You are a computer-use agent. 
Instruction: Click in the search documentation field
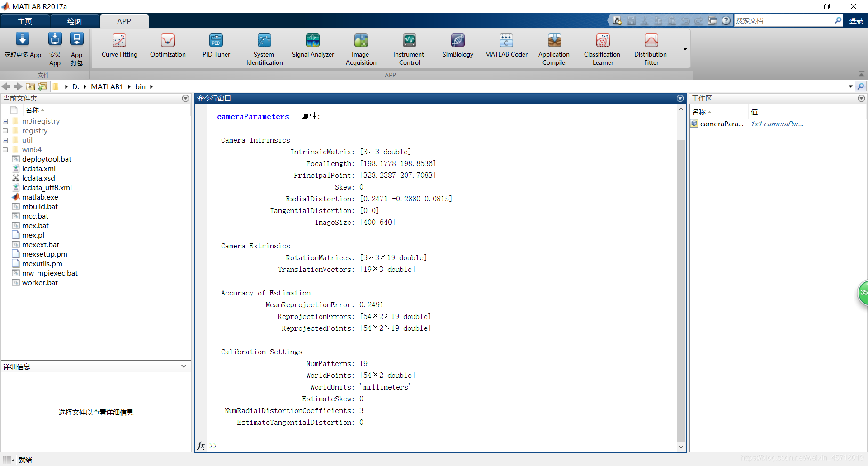[x=783, y=21]
